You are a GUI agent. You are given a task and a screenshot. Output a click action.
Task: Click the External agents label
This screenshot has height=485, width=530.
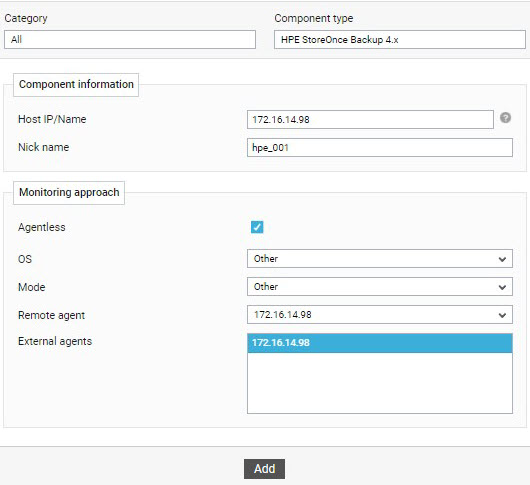point(55,341)
